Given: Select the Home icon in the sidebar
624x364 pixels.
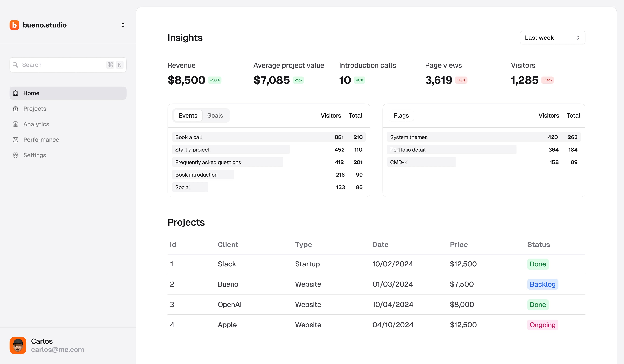Looking at the screenshot, I should (15, 93).
